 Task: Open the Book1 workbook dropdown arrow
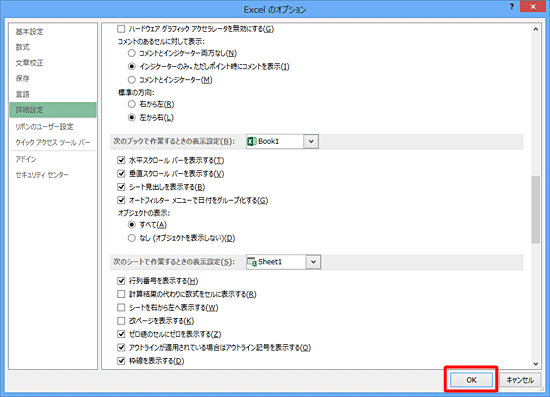click(x=311, y=141)
